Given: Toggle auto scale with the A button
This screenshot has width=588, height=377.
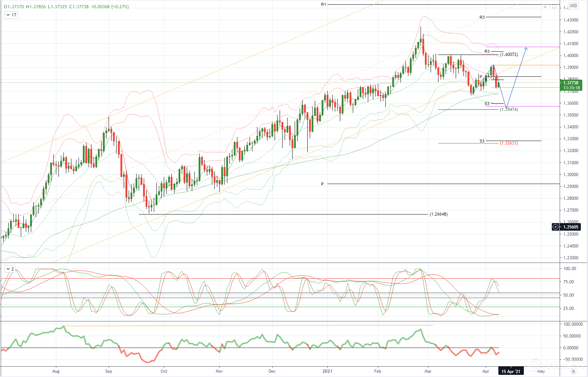Looking at the screenshot, I should coord(573,371).
